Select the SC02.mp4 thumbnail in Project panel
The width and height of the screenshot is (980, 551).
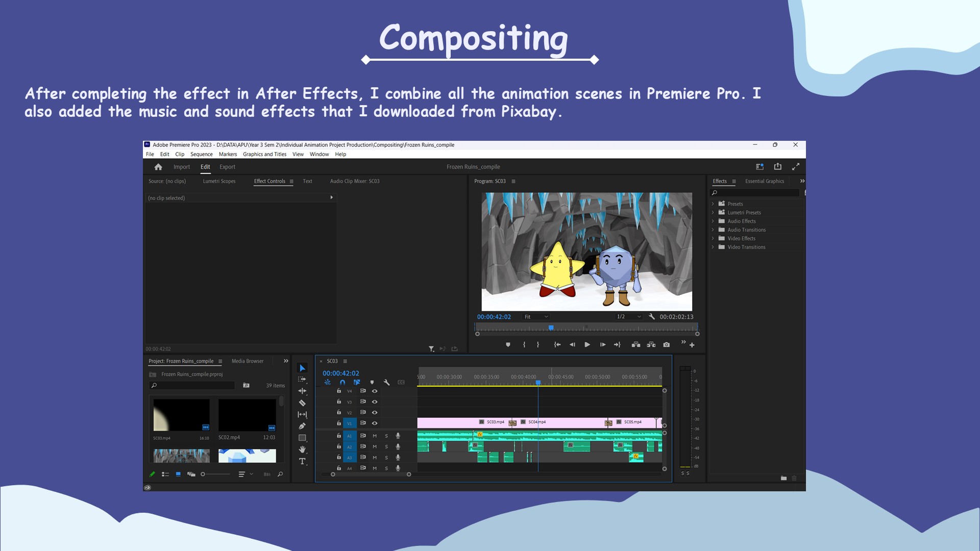click(247, 415)
